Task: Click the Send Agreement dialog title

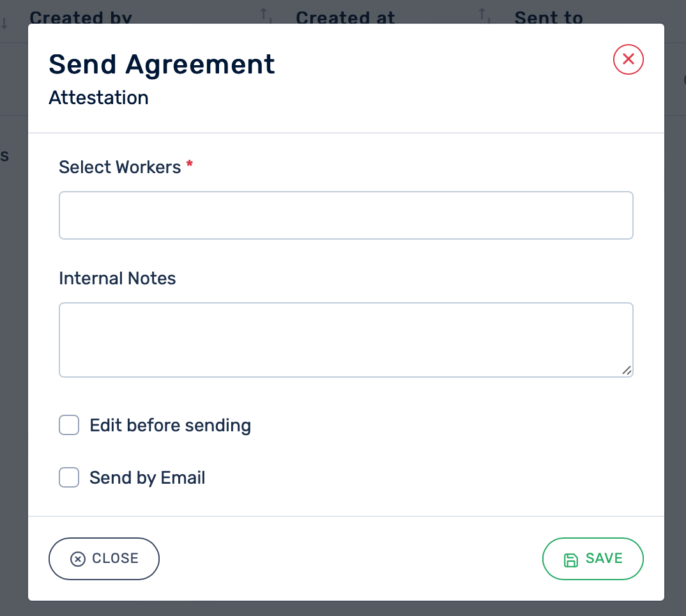Action: tap(162, 65)
